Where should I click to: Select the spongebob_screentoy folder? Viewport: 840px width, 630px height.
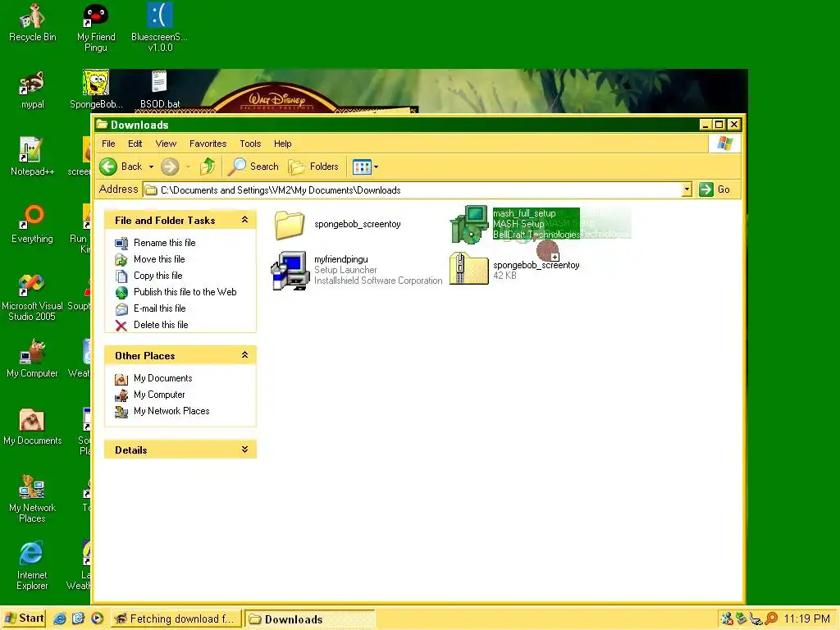[x=337, y=225]
